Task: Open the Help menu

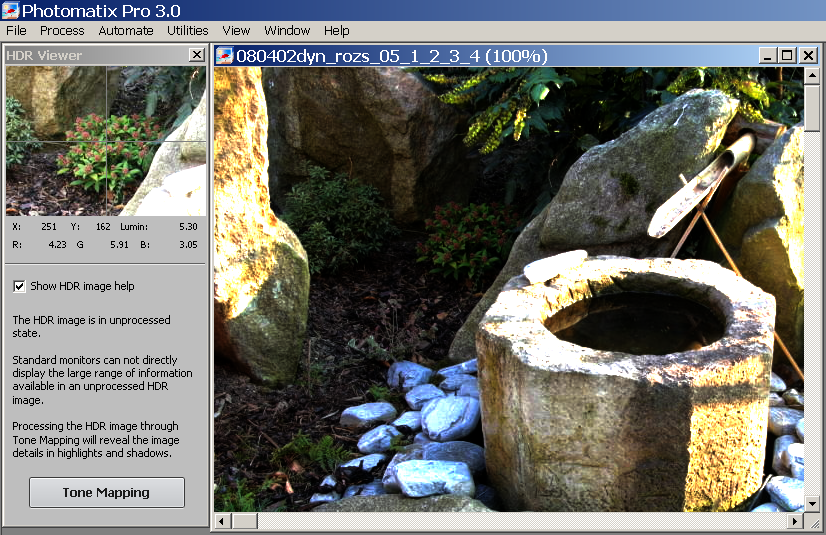Action: [x=337, y=31]
